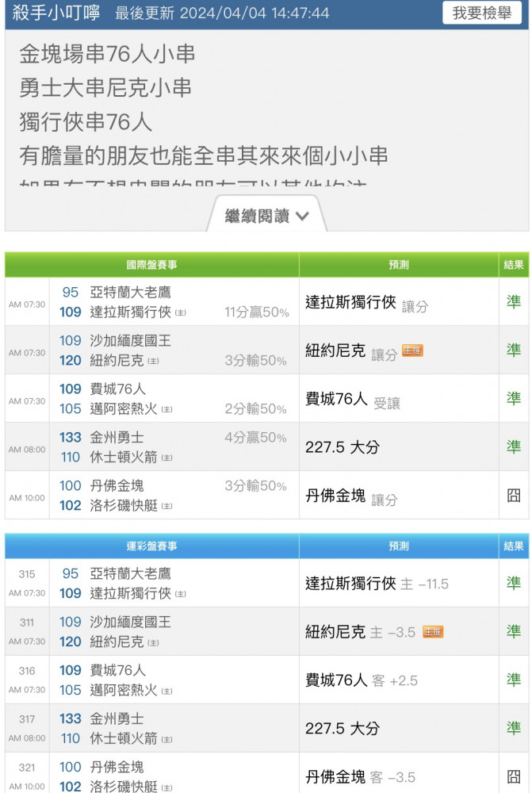Click the 結果 header in the 運彩盤 table
532x793 pixels.
click(514, 546)
